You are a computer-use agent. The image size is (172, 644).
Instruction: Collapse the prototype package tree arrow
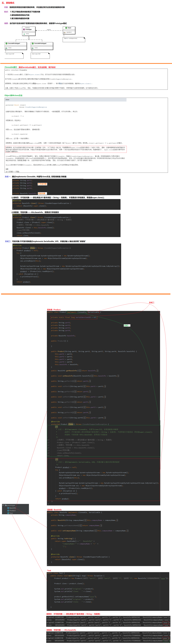tap(3, 505)
